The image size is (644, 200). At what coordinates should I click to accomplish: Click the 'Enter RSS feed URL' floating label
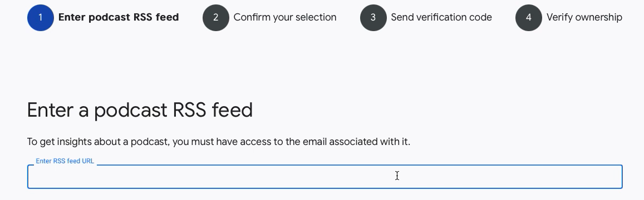tap(65, 161)
